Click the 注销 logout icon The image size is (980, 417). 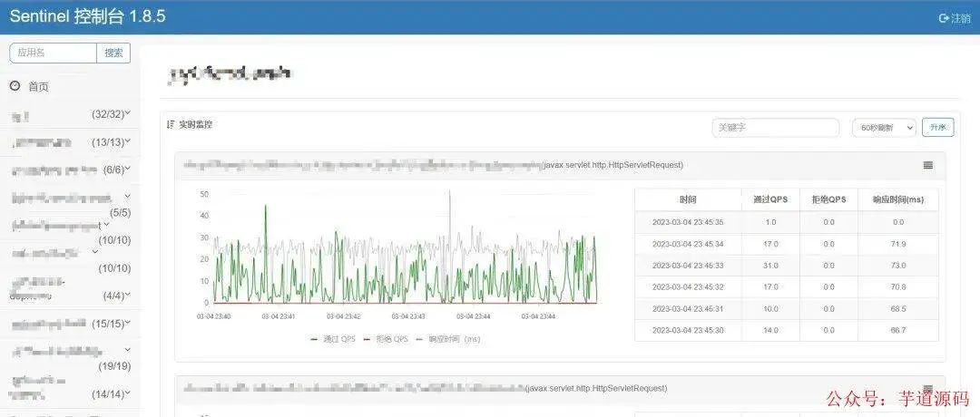tap(944, 18)
